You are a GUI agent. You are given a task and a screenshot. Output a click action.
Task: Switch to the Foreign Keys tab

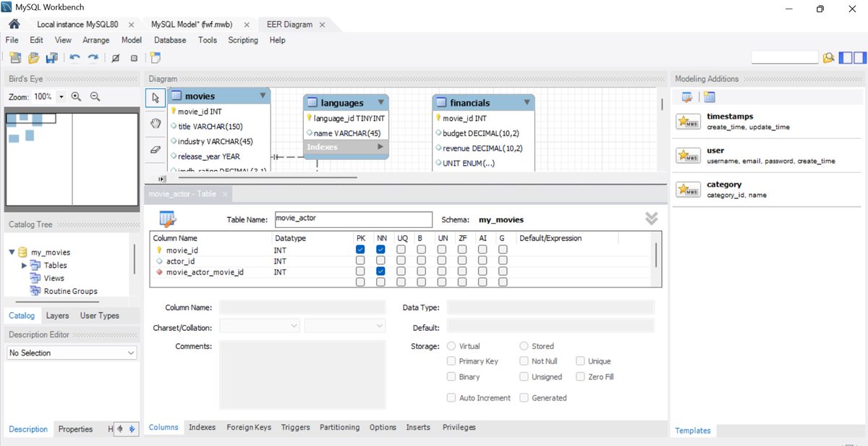click(x=249, y=427)
